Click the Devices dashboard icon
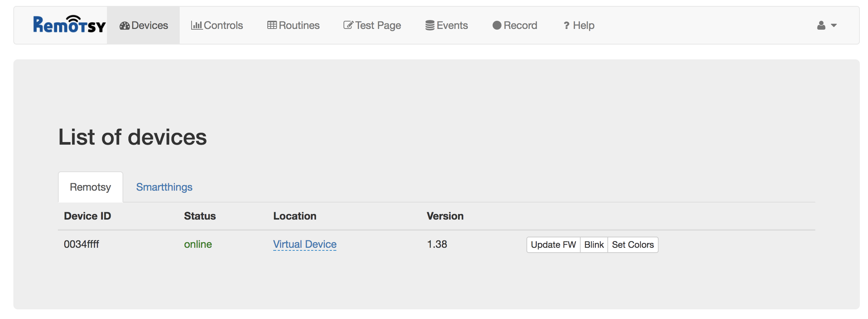 tap(124, 26)
